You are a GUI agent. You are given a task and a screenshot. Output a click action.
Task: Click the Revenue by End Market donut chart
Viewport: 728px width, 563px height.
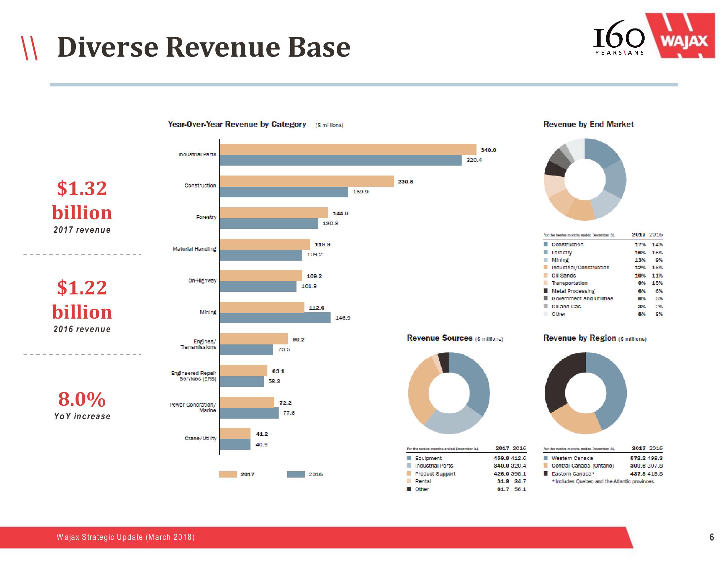pos(585,179)
